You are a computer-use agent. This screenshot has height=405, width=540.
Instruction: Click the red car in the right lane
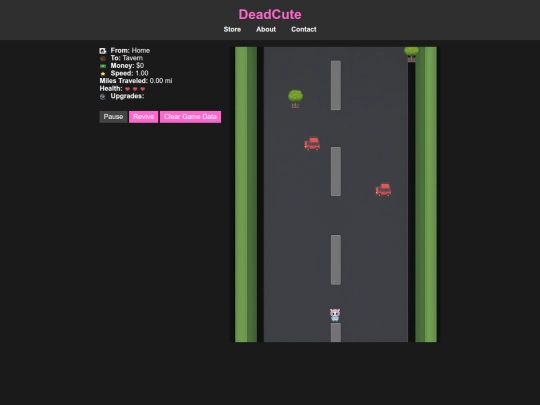[383, 189]
